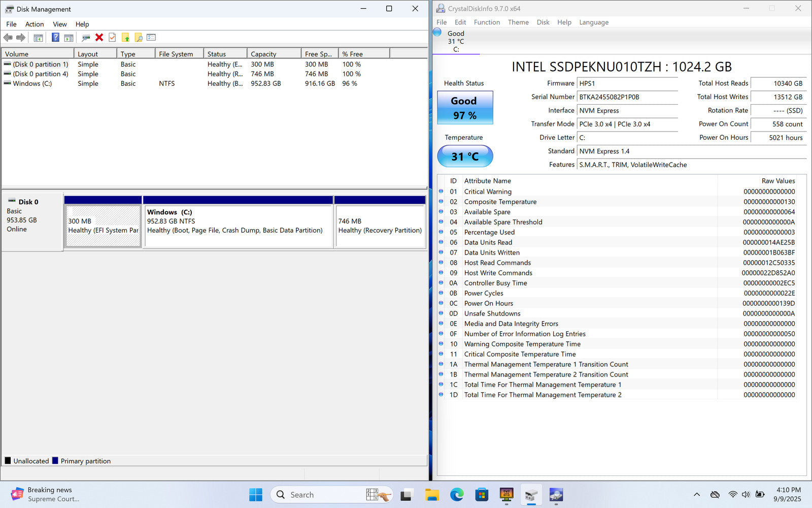Click the Volume column header
This screenshot has width=812, height=508.
click(x=38, y=54)
